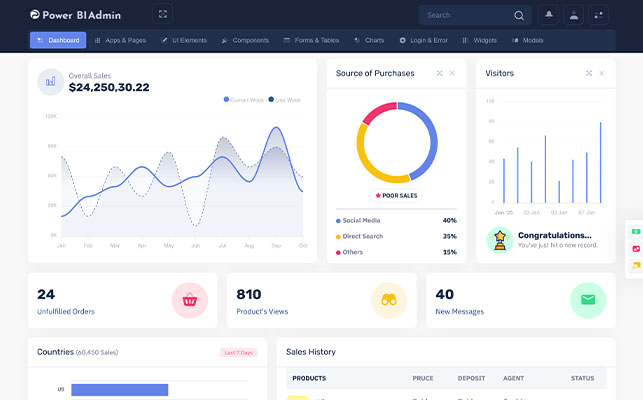Toggle Social Media legend entry
The height and width of the screenshot is (400, 643).
[358, 220]
